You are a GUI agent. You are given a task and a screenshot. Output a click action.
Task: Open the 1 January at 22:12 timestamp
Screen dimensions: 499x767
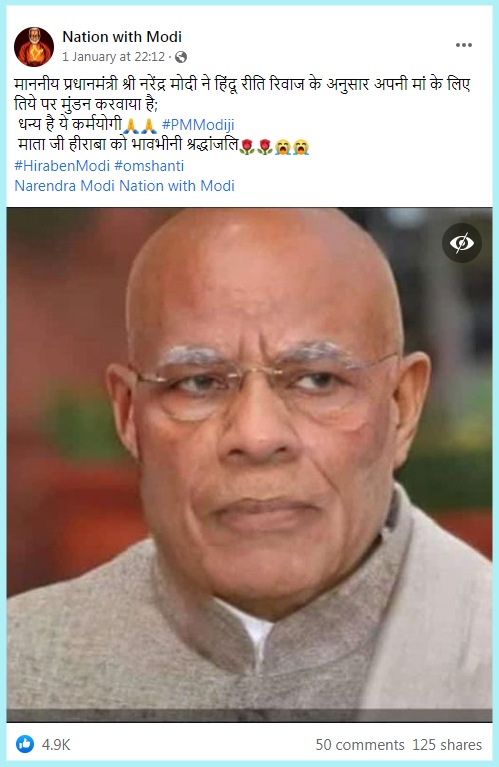(x=113, y=57)
